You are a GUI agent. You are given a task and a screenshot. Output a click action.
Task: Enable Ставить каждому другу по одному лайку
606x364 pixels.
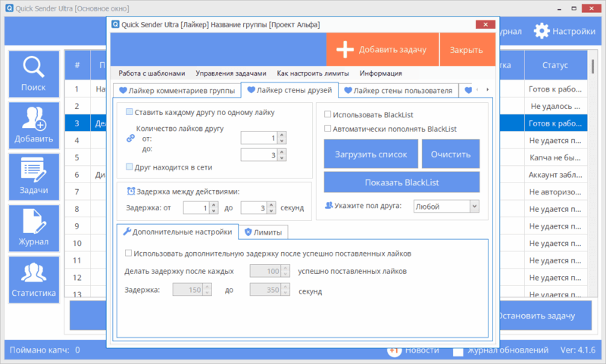coord(130,112)
